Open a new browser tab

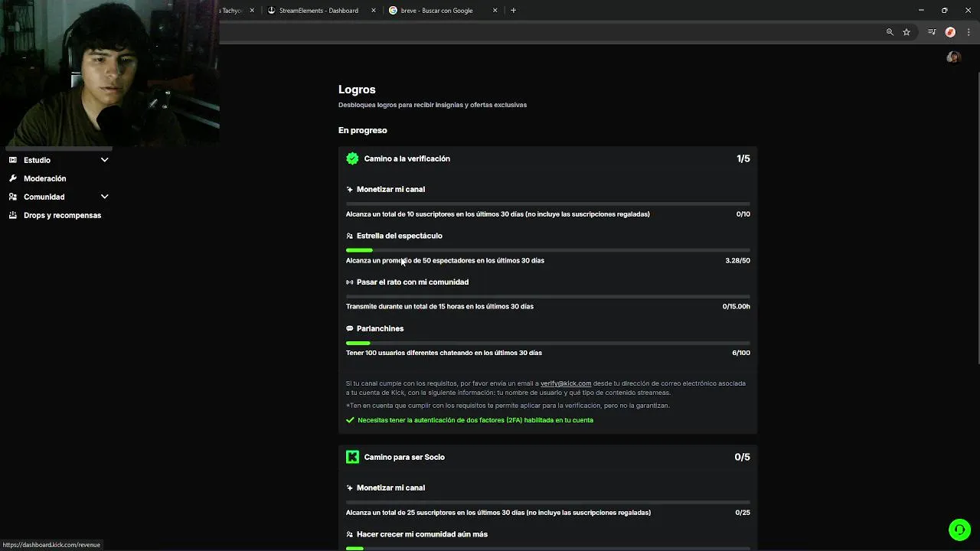[513, 11]
